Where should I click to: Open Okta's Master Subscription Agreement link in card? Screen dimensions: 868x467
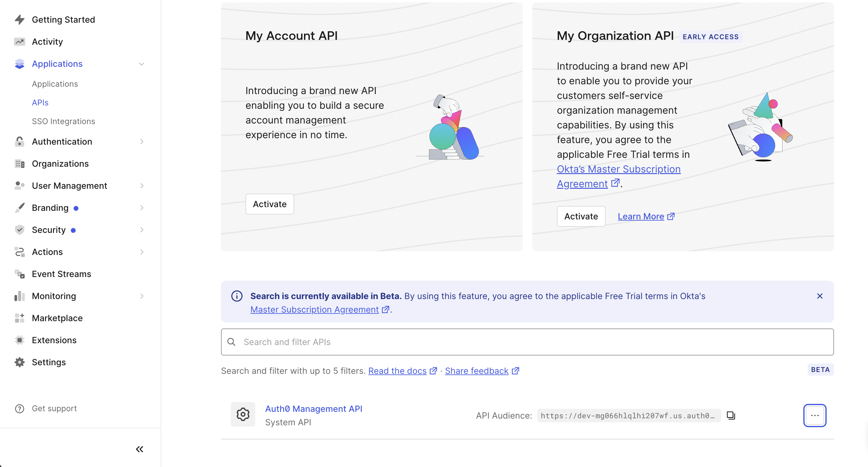tap(618, 177)
